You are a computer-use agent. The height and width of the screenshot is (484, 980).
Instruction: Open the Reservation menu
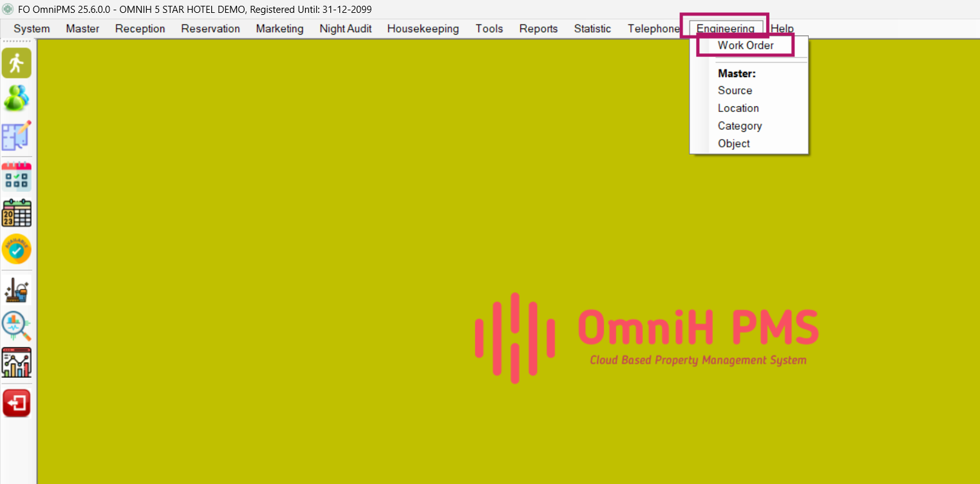coord(211,29)
